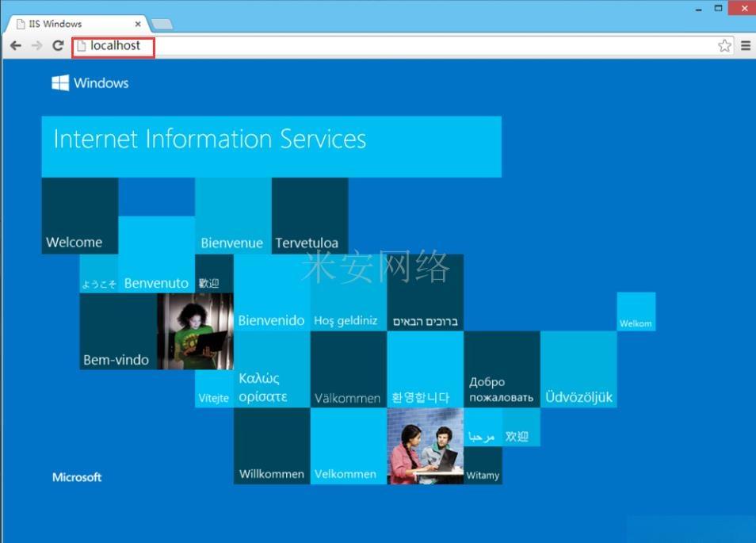The height and width of the screenshot is (543, 756).
Task: Go forward with the forward arrow
Action: pos(36,46)
